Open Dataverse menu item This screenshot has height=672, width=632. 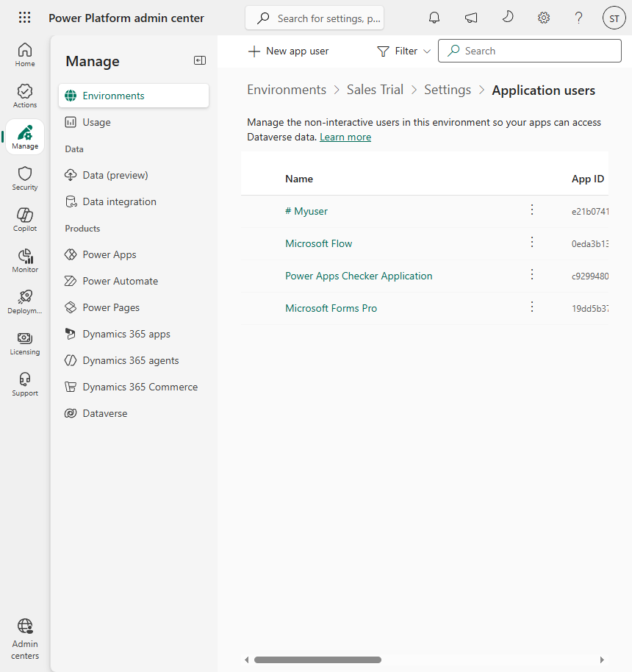[x=134, y=413]
